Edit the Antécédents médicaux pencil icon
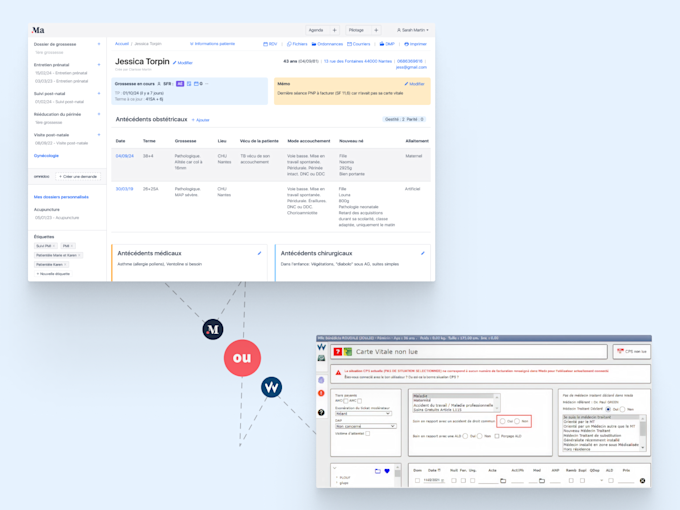This screenshot has height=510, width=680. 259,253
